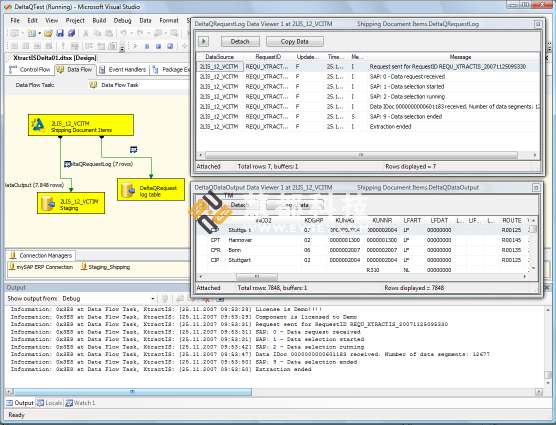Open the layout toolbar overflow options arrow
The width and height of the screenshot is (556, 425).
[122, 49]
